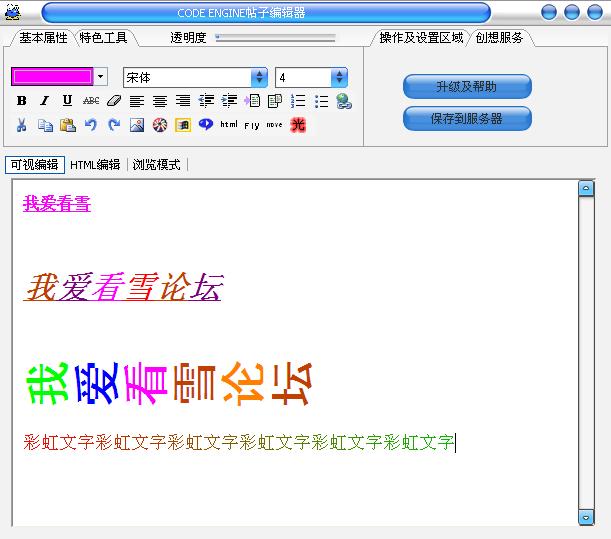Click the magenta color swatch
The image size is (611, 539).
(x=52, y=76)
